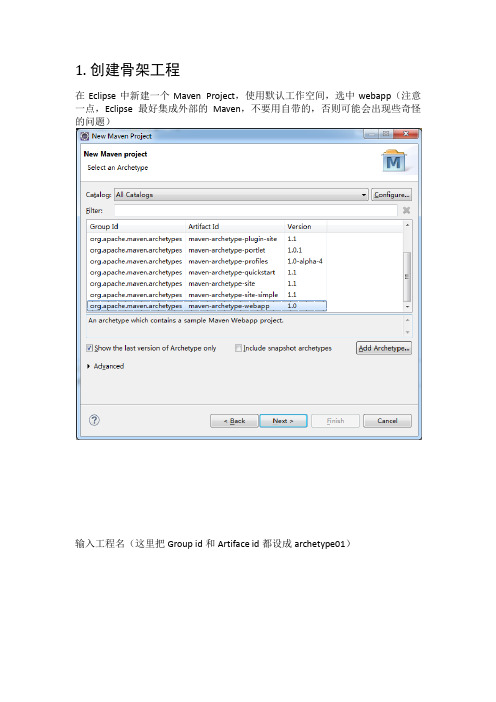Click the archetype list scroll down arrow
Viewport: 496px width, 702px height.
coord(407,307)
